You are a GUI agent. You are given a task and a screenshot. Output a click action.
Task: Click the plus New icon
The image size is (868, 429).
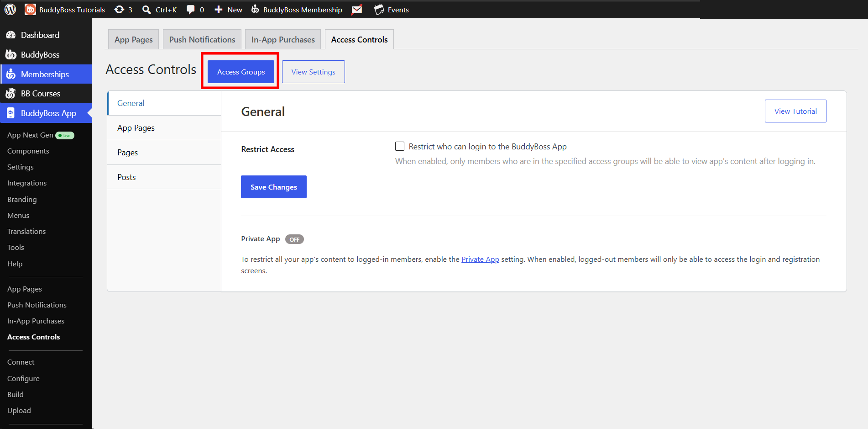point(219,10)
